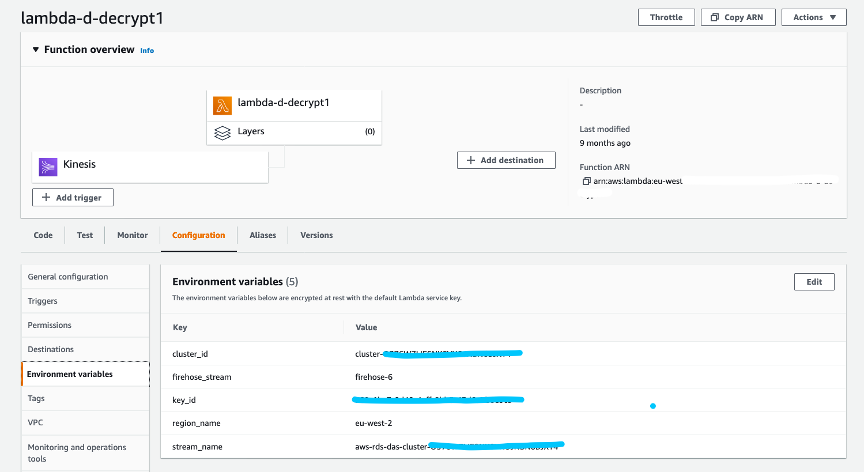Click the Lambda function icon in overview

click(222, 105)
